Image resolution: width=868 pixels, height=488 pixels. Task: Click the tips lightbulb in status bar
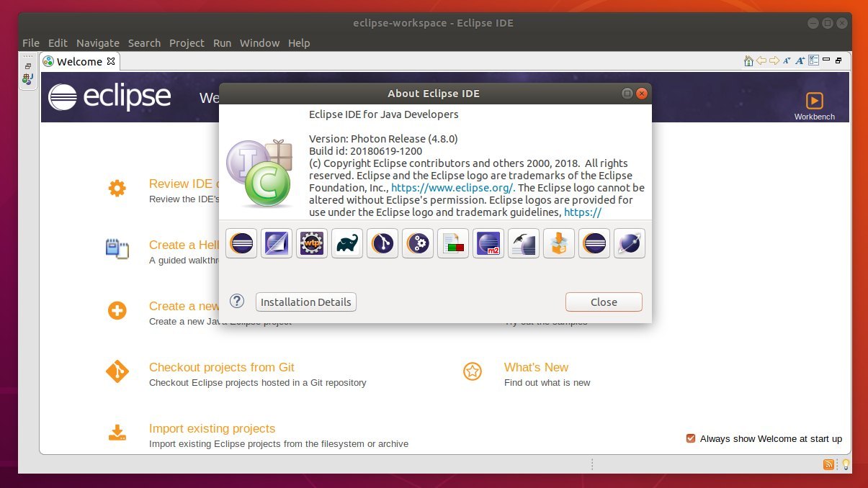845,464
